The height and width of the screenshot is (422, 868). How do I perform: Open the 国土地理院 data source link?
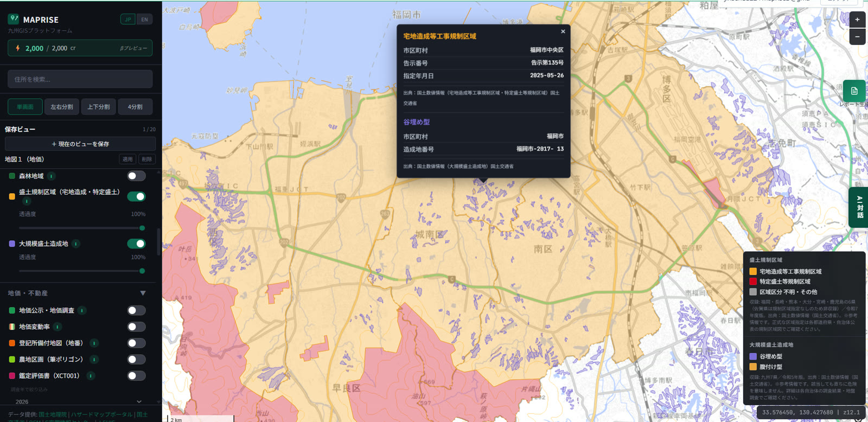pyautogui.click(x=53, y=414)
